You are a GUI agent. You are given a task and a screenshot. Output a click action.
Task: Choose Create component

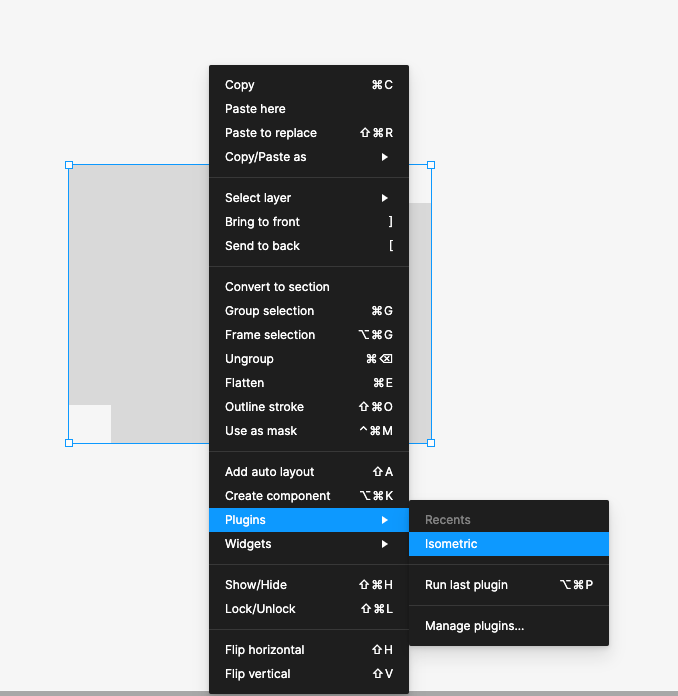click(309, 496)
